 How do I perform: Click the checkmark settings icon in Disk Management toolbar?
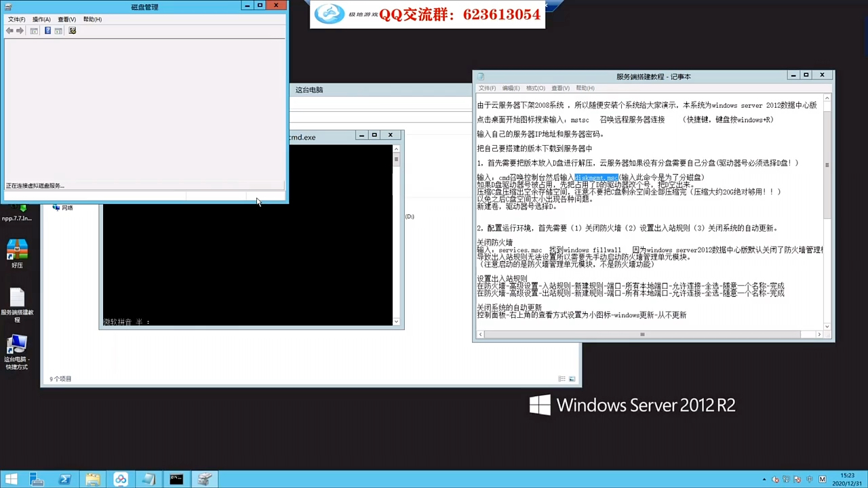[x=72, y=30]
